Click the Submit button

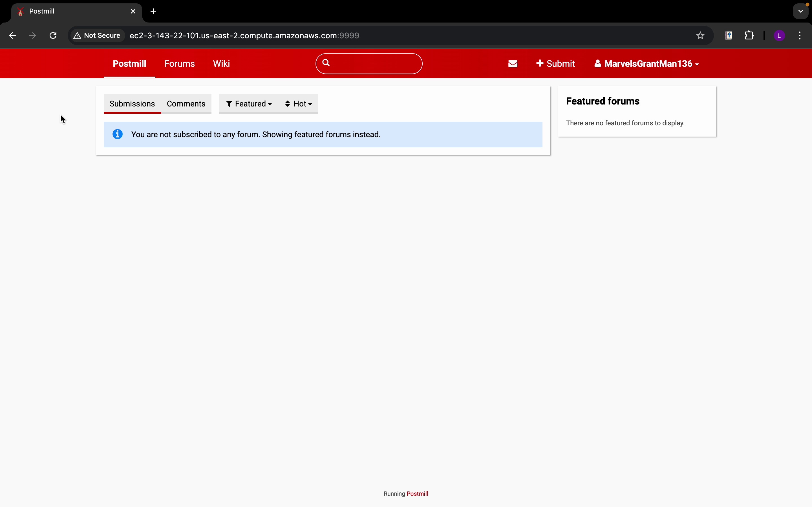click(555, 64)
